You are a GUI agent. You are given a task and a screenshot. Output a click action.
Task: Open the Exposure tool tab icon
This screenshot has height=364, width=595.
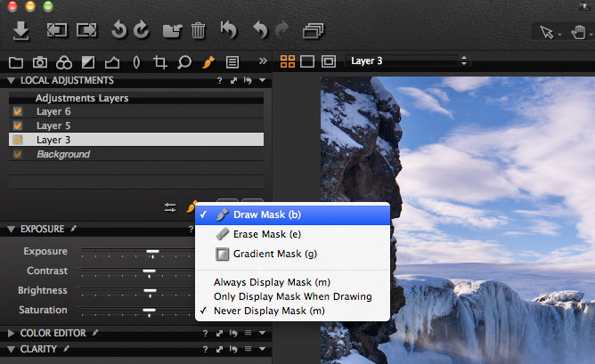(88, 62)
